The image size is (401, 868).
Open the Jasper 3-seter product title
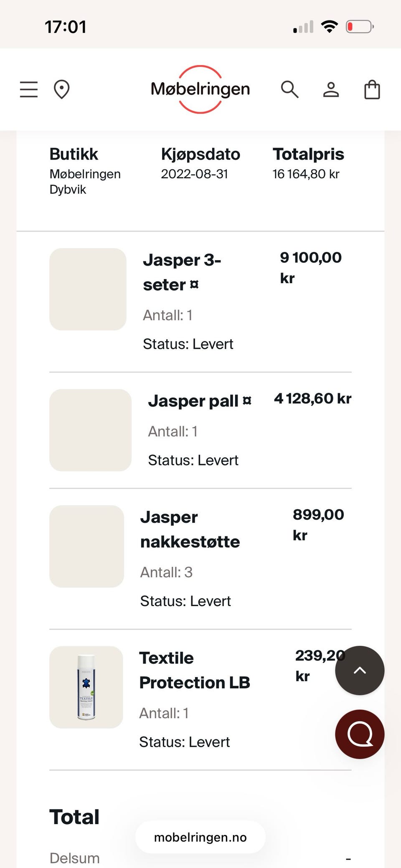(x=182, y=272)
